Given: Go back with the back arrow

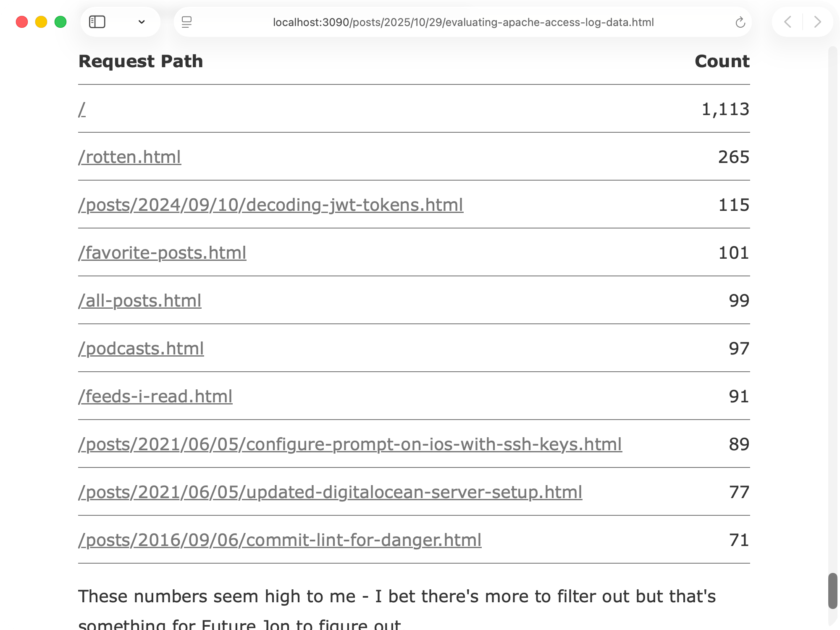Looking at the screenshot, I should tap(788, 22).
